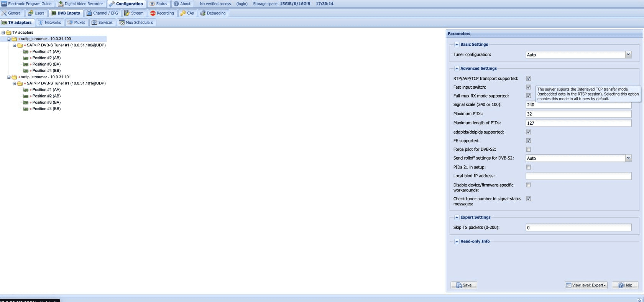Viewport: 644px width, 302px height.
Task: Select Position #3 (BA) adapter icon under 10.0.31.100
Action: point(26,64)
